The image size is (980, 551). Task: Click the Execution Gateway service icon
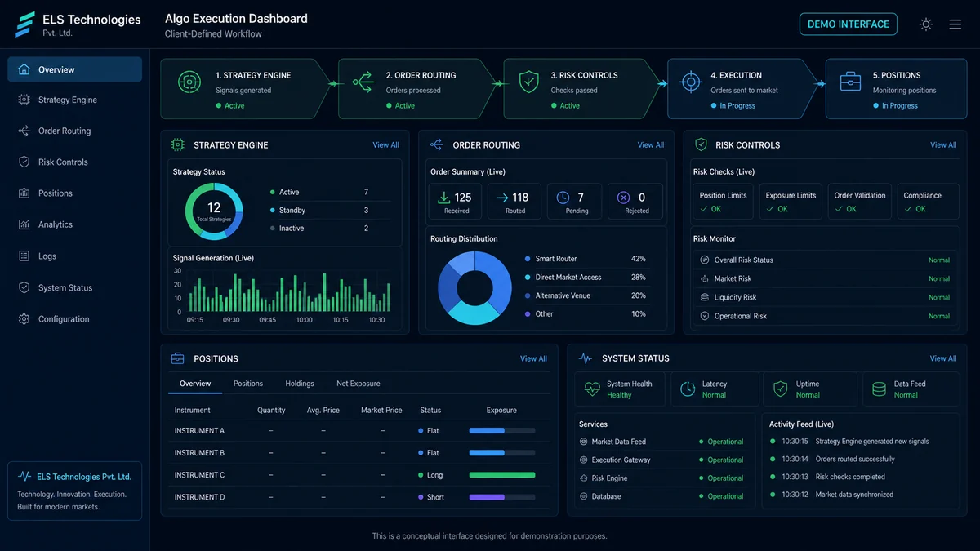(584, 460)
